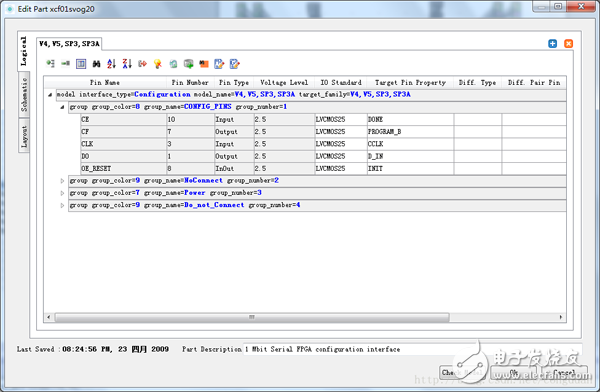This screenshot has width=600, height=392.
Task: Switch to the Layout side tab
Action: pyautogui.click(x=24, y=136)
